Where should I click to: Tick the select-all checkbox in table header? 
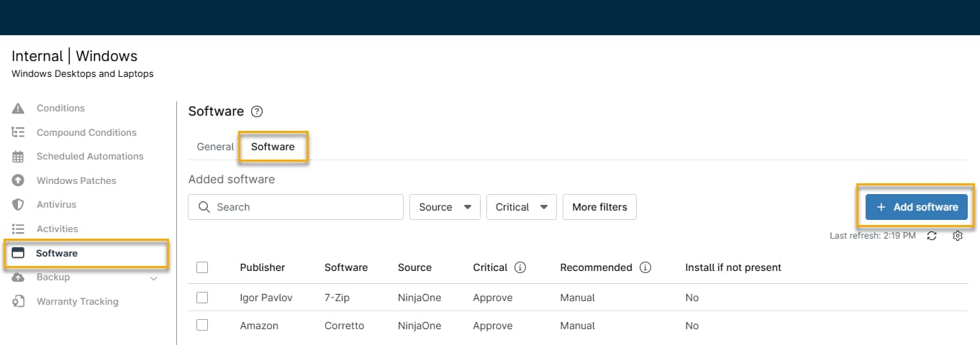(x=202, y=267)
